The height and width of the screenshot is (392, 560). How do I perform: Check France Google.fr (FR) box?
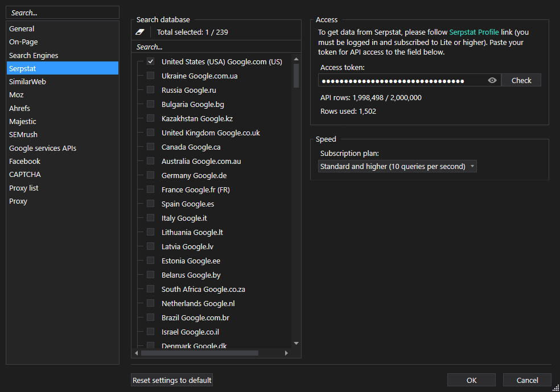(151, 189)
